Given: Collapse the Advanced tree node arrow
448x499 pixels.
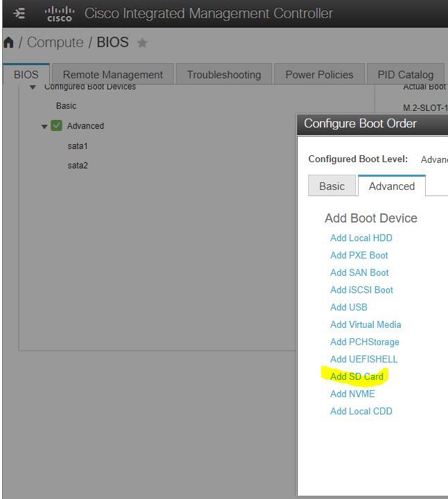Looking at the screenshot, I should pos(44,127).
